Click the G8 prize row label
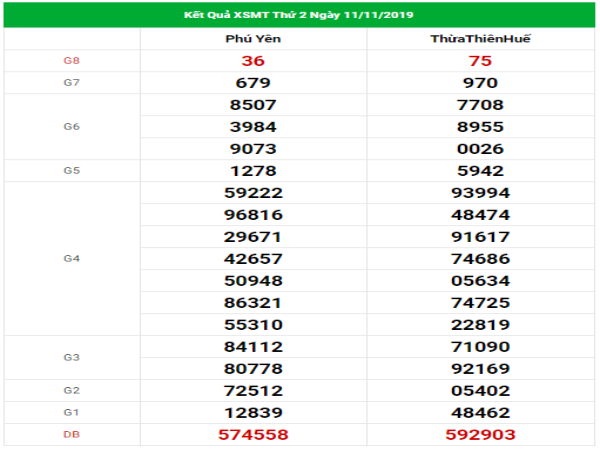 71,61
